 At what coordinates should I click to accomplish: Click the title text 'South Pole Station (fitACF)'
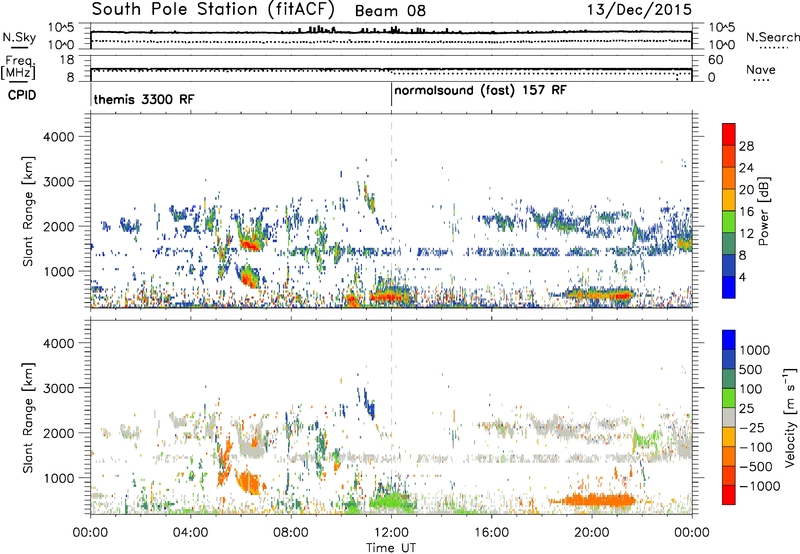[213, 9]
